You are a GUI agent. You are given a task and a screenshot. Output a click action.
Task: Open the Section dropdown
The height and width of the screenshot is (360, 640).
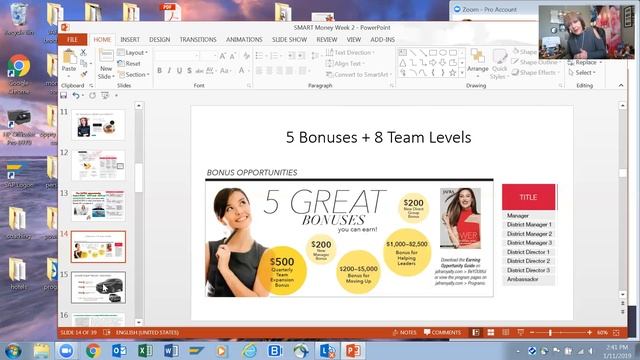point(133,75)
